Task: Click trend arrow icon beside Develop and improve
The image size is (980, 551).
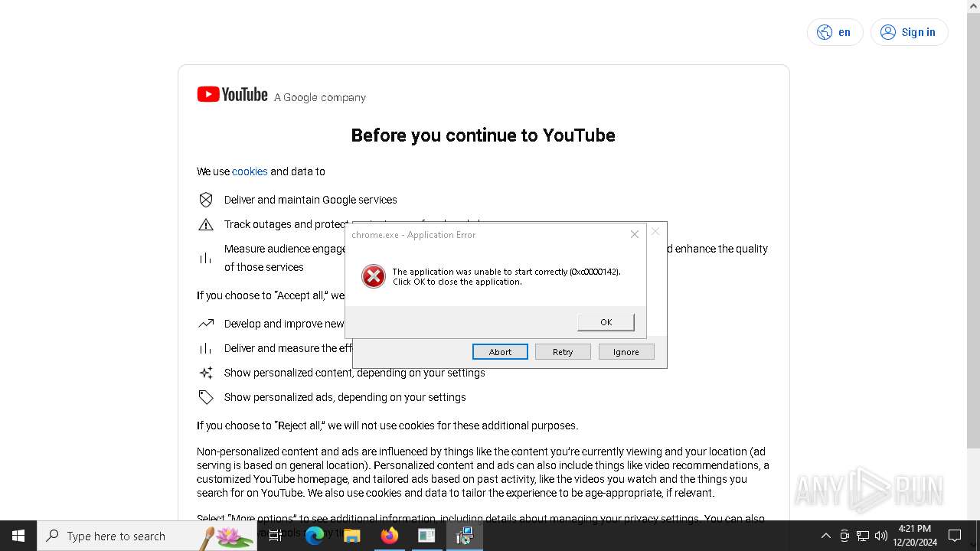Action: (x=206, y=324)
